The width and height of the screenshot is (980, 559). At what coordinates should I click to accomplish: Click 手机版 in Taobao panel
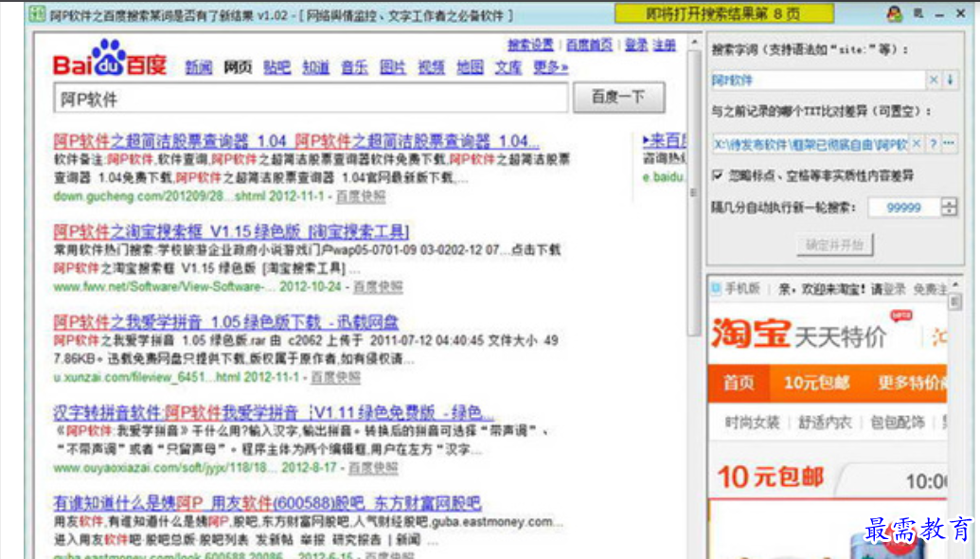(742, 289)
